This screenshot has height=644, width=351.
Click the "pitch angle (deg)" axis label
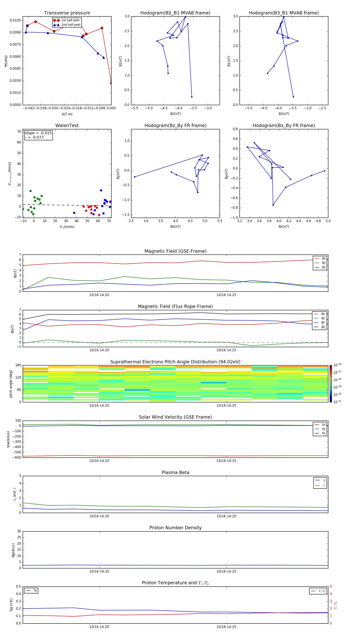[x=11, y=384]
